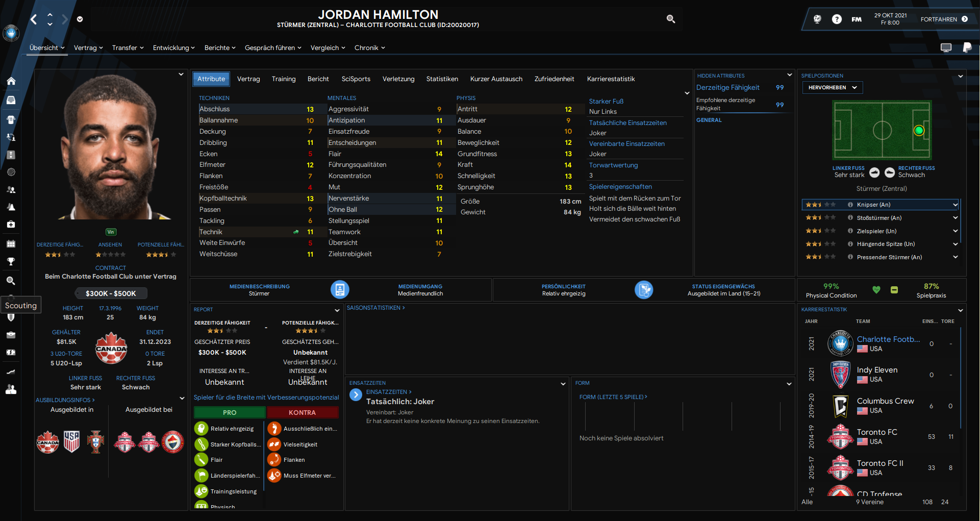Switch to the Verletzung tab

[x=398, y=79]
